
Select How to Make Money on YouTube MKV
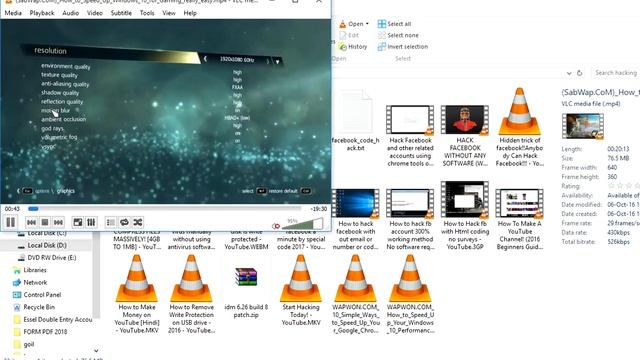tap(137, 294)
